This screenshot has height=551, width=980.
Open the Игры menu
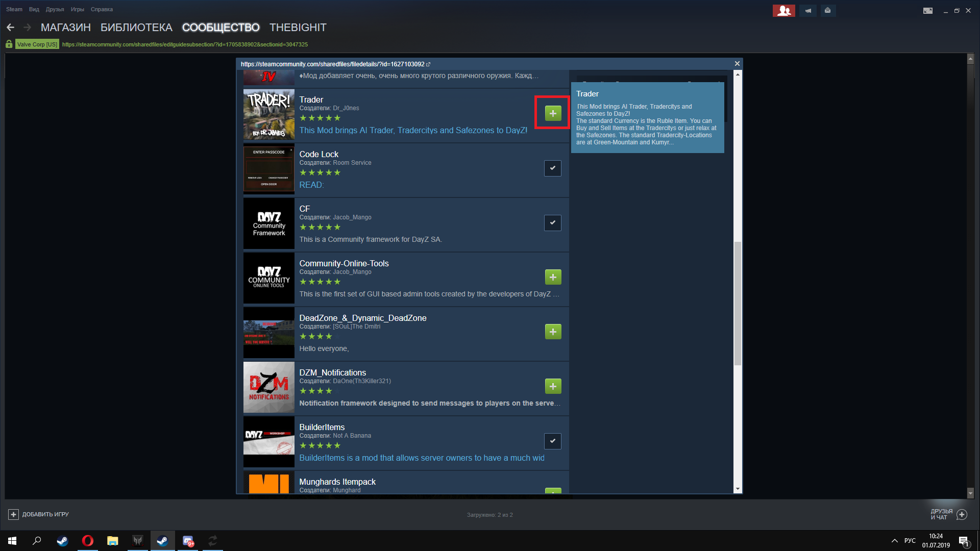[77, 9]
